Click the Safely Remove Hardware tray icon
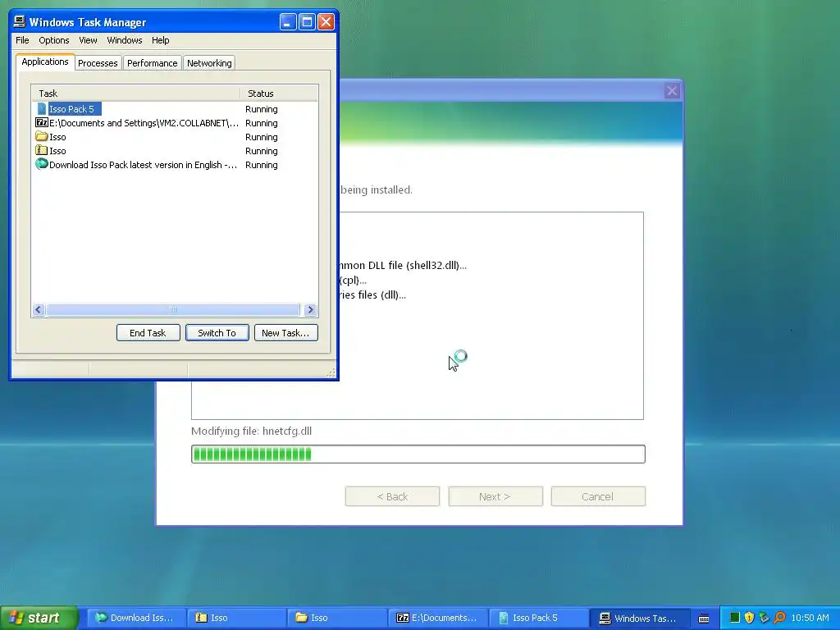 [765, 618]
